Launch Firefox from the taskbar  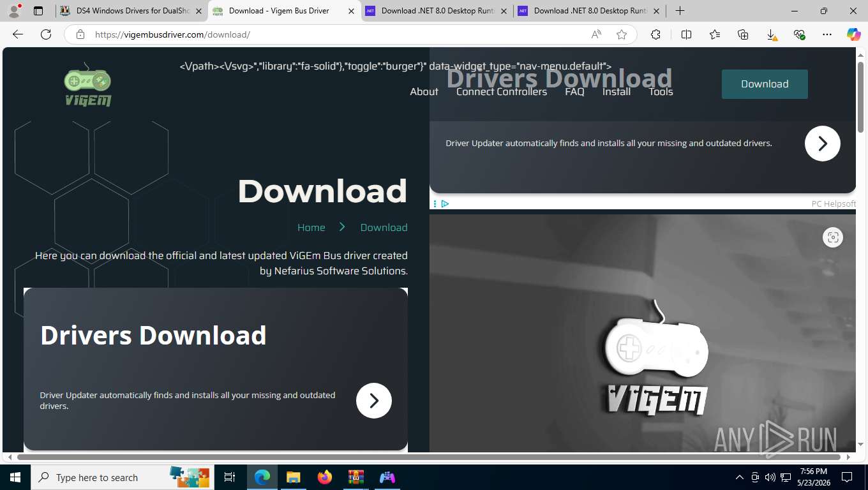(324, 477)
